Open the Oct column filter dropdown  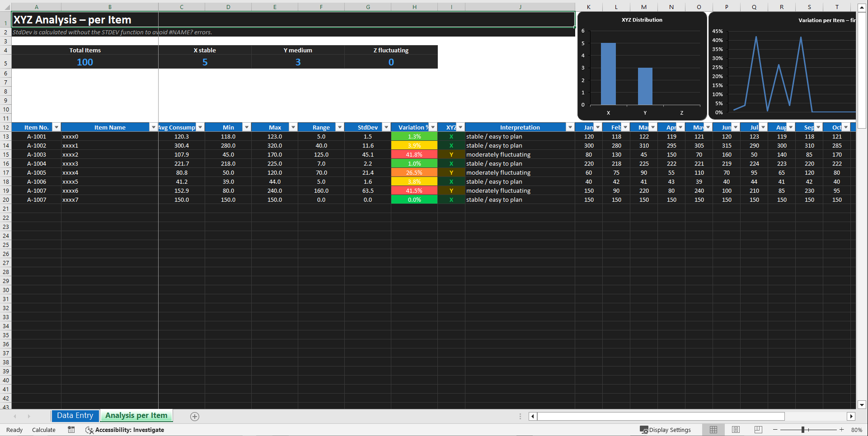pos(846,127)
